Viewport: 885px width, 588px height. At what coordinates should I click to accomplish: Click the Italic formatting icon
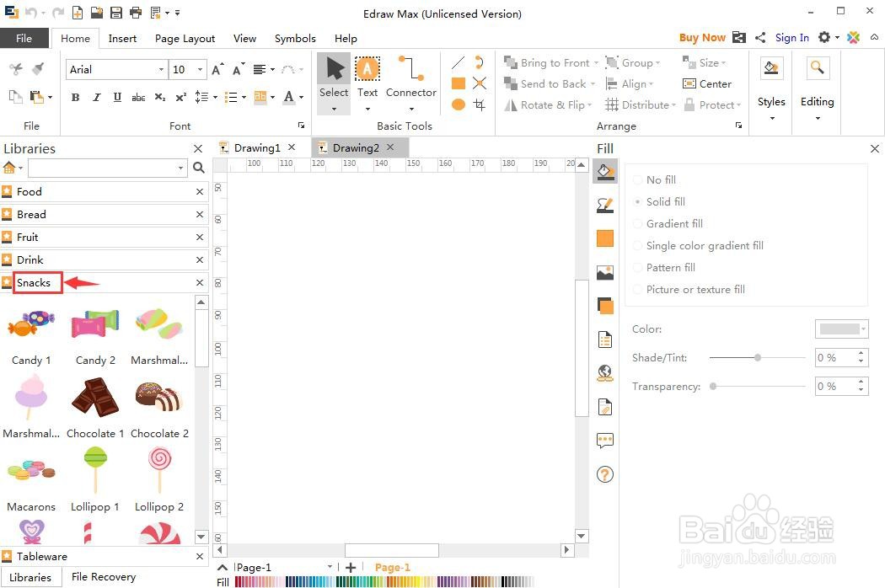97,97
